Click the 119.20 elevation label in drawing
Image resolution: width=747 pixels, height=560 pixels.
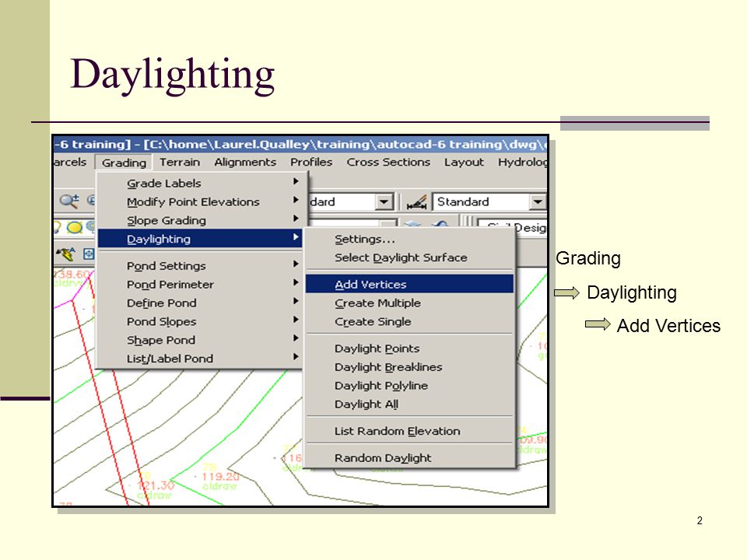[220, 476]
